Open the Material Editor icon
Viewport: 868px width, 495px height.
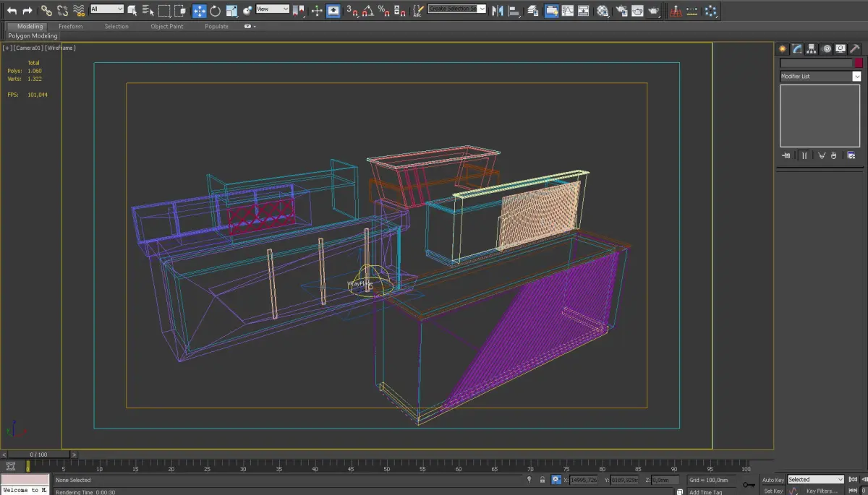[x=603, y=11]
